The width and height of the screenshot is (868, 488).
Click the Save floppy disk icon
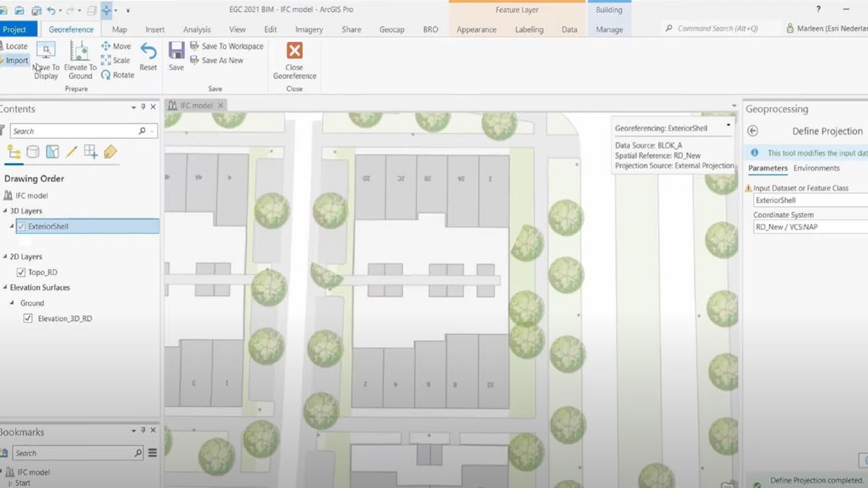176,51
